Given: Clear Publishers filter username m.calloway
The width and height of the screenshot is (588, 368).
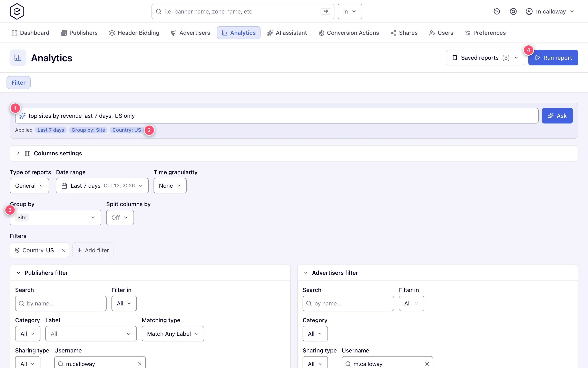Looking at the screenshot, I should pyautogui.click(x=139, y=364).
